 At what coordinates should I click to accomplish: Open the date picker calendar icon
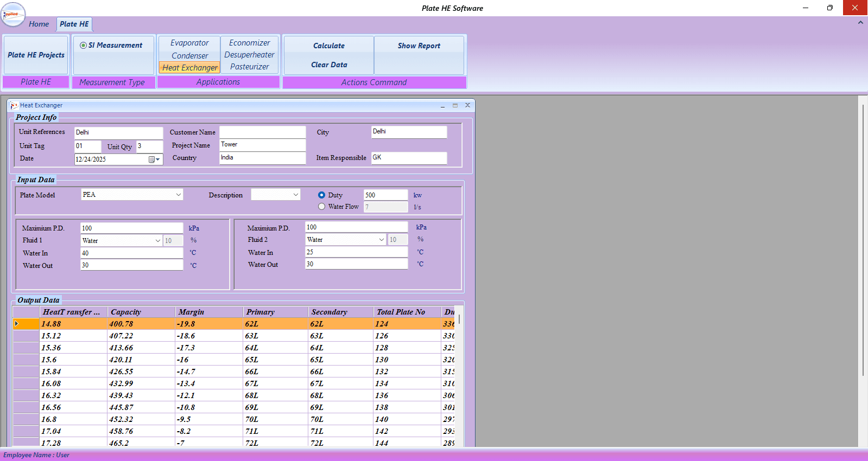pyautogui.click(x=152, y=159)
